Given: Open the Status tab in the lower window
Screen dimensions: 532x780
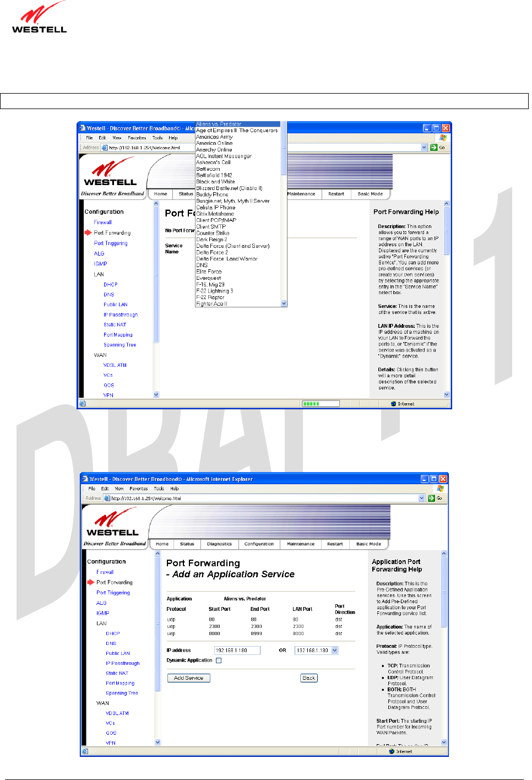Looking at the screenshot, I should (187, 544).
